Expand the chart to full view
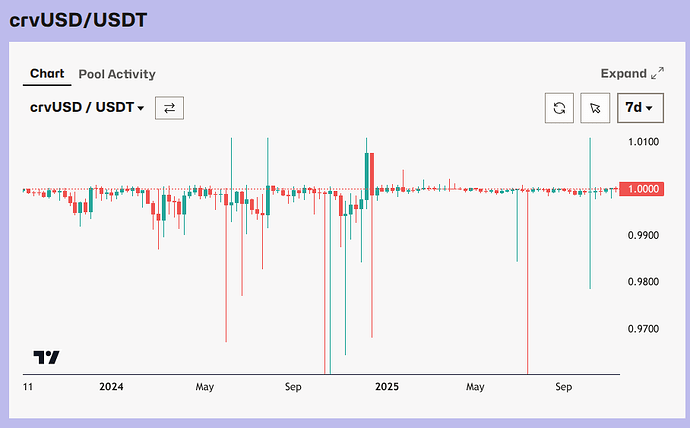Viewport: 690px width, 428px height. (631, 73)
